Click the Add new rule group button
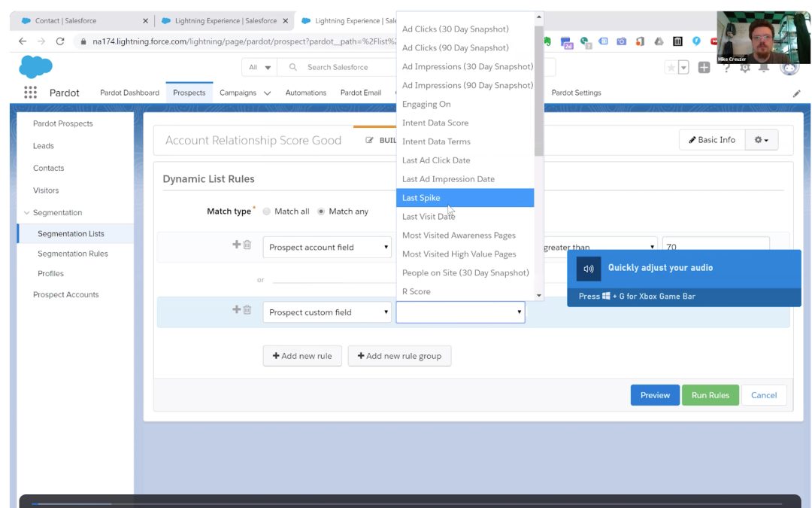The height and width of the screenshot is (508, 812). point(399,356)
